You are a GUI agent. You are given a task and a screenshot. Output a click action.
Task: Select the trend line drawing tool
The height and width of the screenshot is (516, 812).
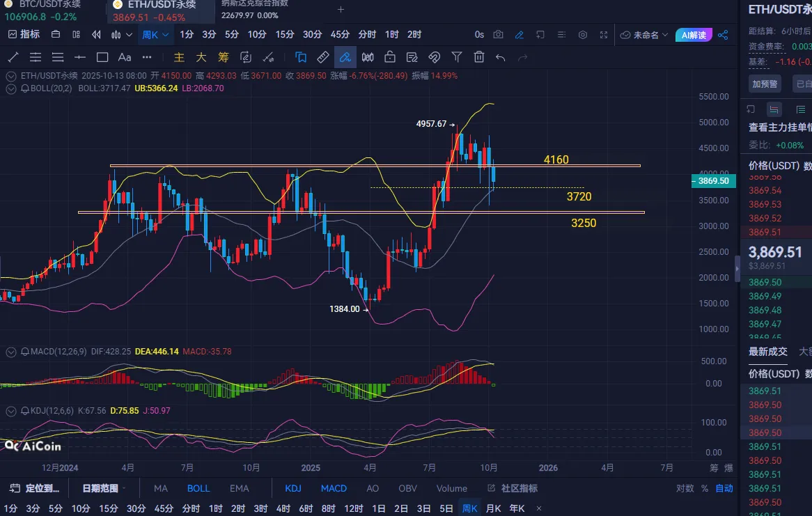(x=13, y=57)
